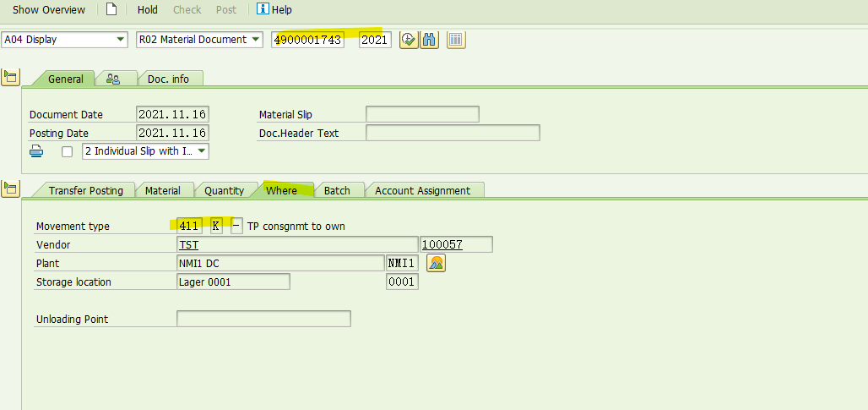Click the storage location code 0001 field
Image resolution: width=868 pixels, height=410 pixels.
402,282
